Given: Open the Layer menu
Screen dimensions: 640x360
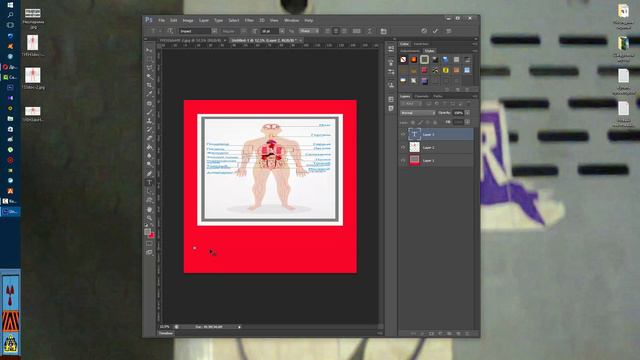Looking at the screenshot, I should (204, 20).
